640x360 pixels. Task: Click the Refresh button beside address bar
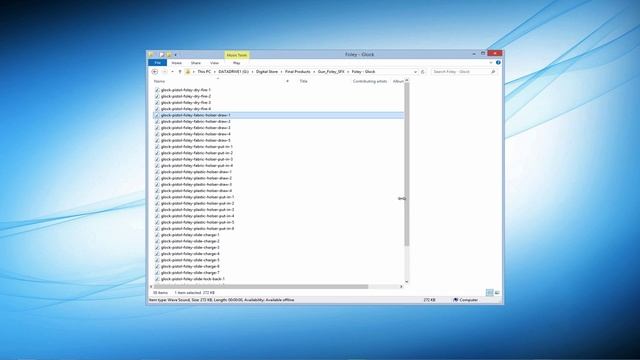coord(423,72)
